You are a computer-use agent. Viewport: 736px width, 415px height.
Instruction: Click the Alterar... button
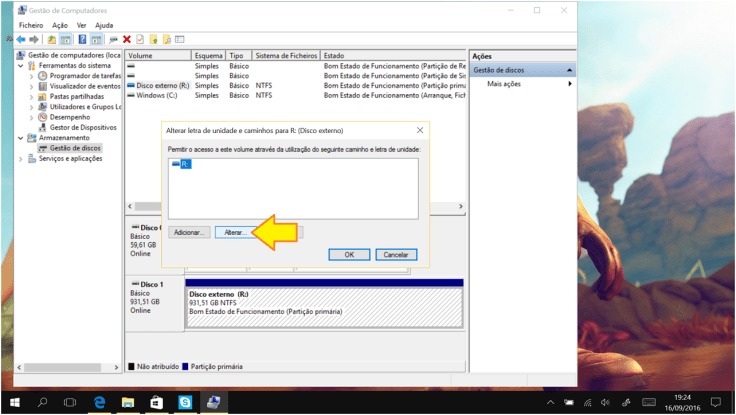236,231
